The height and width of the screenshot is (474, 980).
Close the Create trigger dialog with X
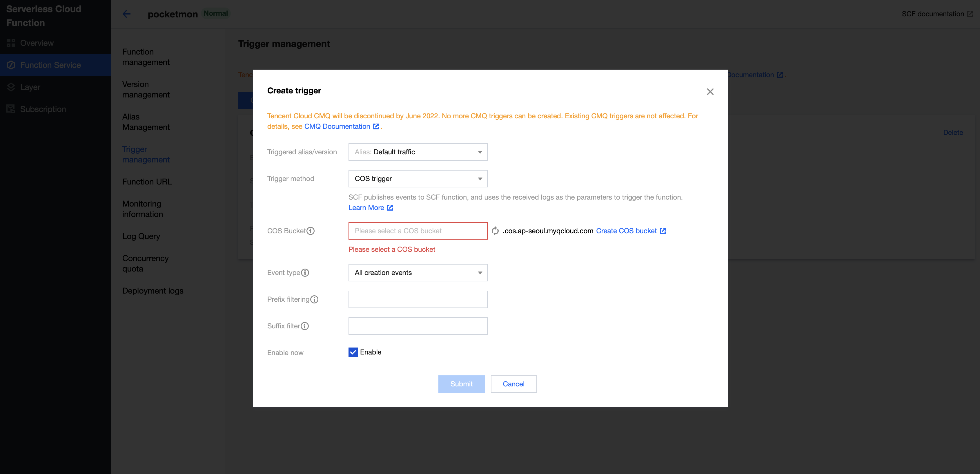coord(710,92)
